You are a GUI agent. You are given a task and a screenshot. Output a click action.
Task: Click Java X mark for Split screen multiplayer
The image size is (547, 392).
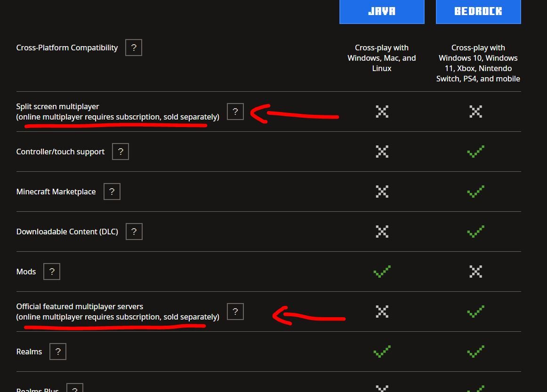(382, 112)
